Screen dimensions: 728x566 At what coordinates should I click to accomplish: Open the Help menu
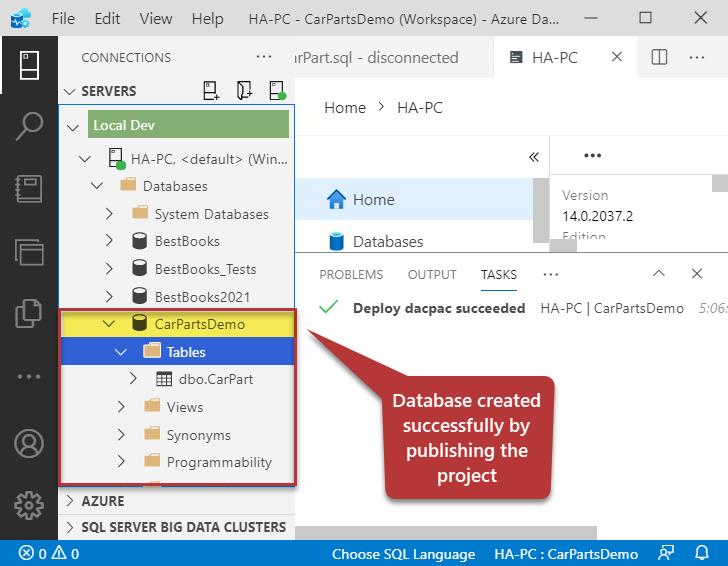tap(208, 19)
